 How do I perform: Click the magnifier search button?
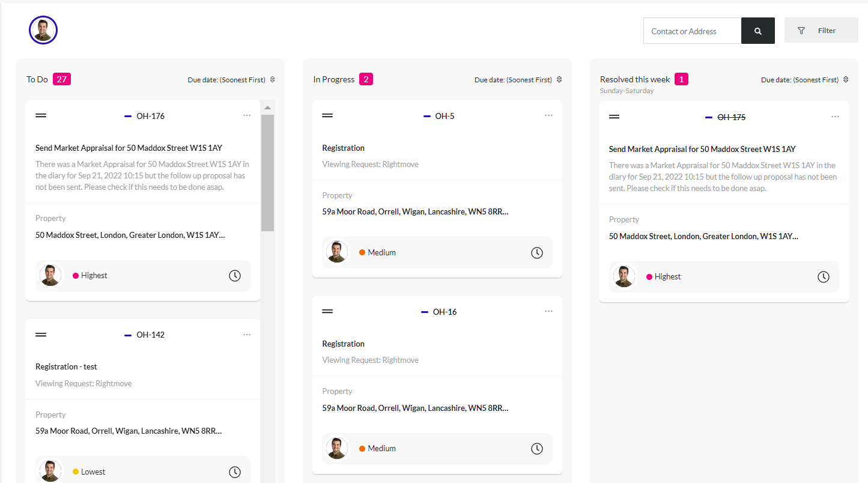click(757, 31)
